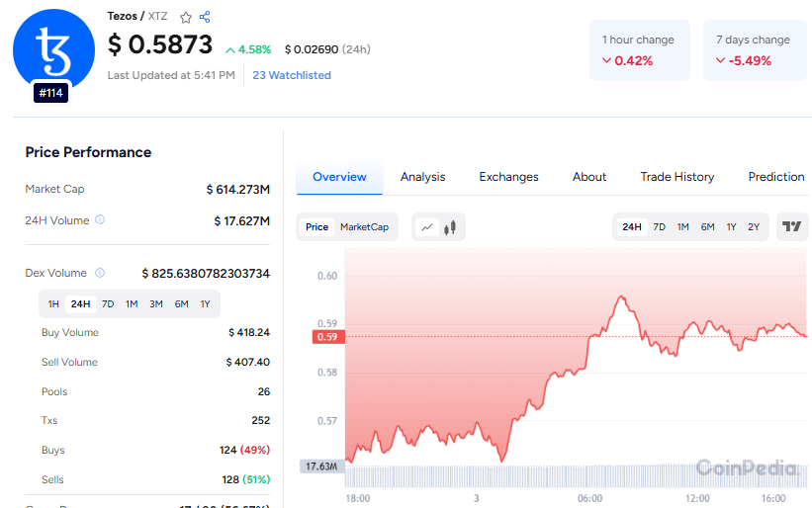Add Tezos to watchlist with star icon
This screenshot has height=508, width=812.
coord(185,18)
